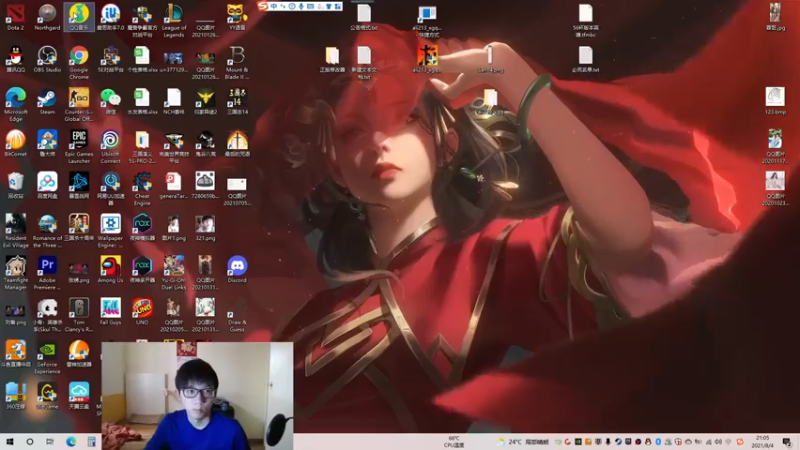Open the GeForce Experience shortcut
This screenshot has width=800, height=450.
pos(47,357)
